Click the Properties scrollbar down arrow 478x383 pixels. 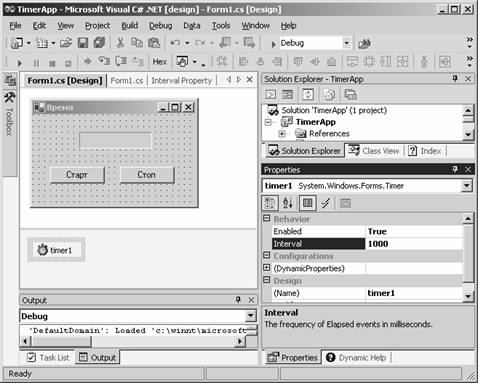pyautogui.click(x=468, y=296)
